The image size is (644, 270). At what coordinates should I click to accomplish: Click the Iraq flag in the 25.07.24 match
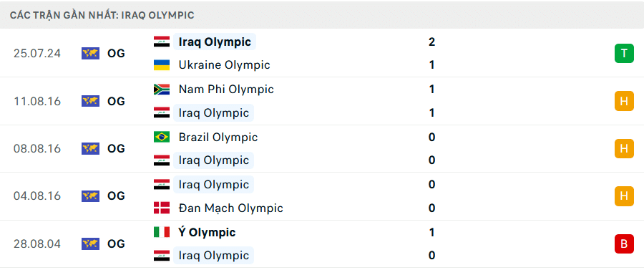[x=162, y=42]
